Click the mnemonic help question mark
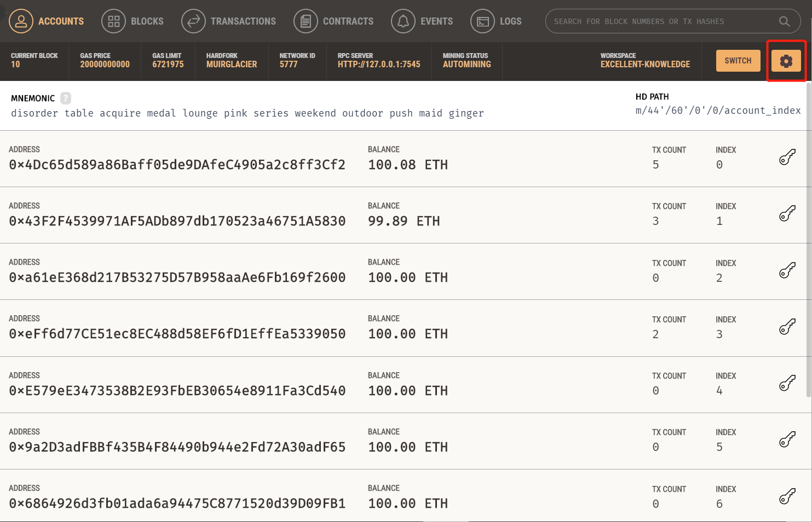This screenshot has height=522, width=812. click(x=66, y=98)
